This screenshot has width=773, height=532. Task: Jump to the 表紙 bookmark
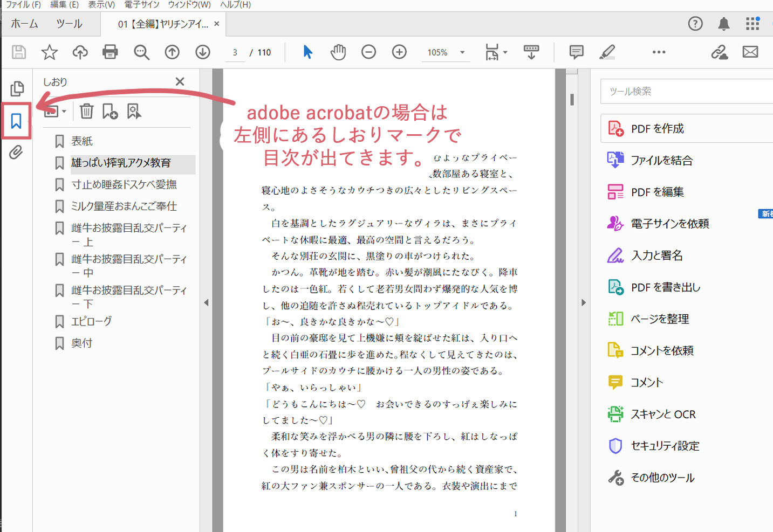point(81,141)
